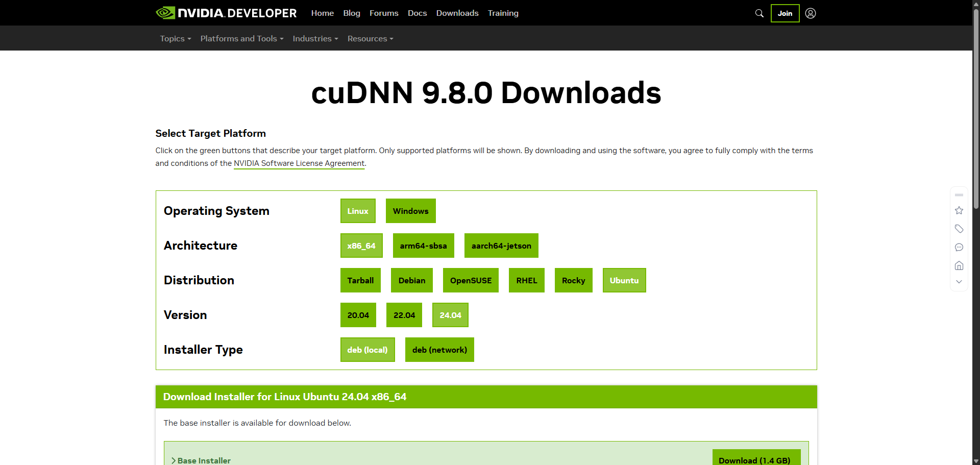Pick version 20.04
The image size is (980, 465).
(358, 315)
